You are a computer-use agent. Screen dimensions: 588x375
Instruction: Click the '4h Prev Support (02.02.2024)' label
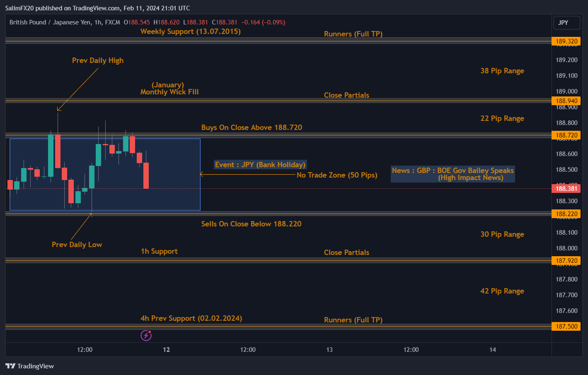coord(191,318)
